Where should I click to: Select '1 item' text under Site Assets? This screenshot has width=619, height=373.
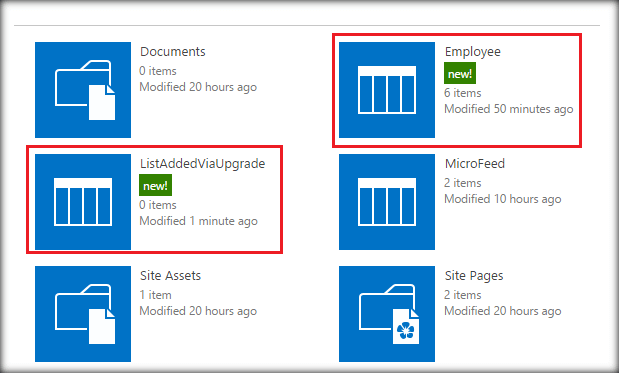click(156, 295)
